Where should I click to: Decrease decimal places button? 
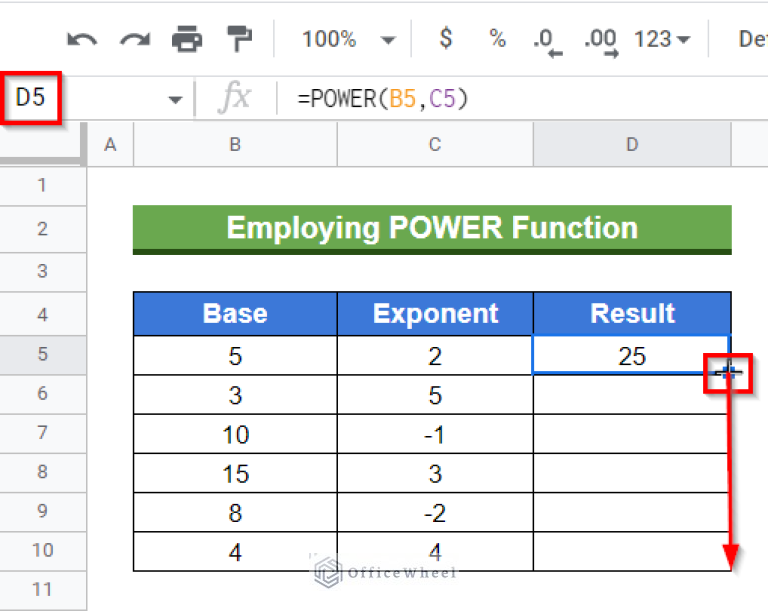(x=548, y=42)
